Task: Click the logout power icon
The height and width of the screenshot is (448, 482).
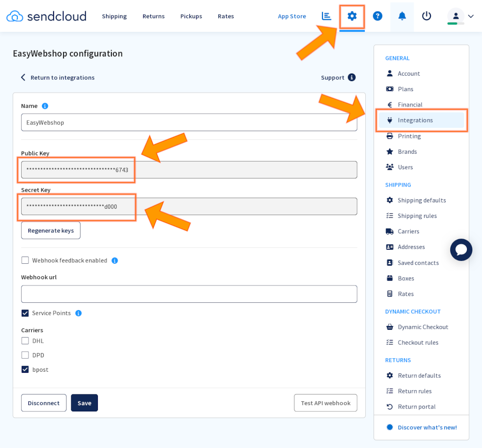Action: click(426, 16)
